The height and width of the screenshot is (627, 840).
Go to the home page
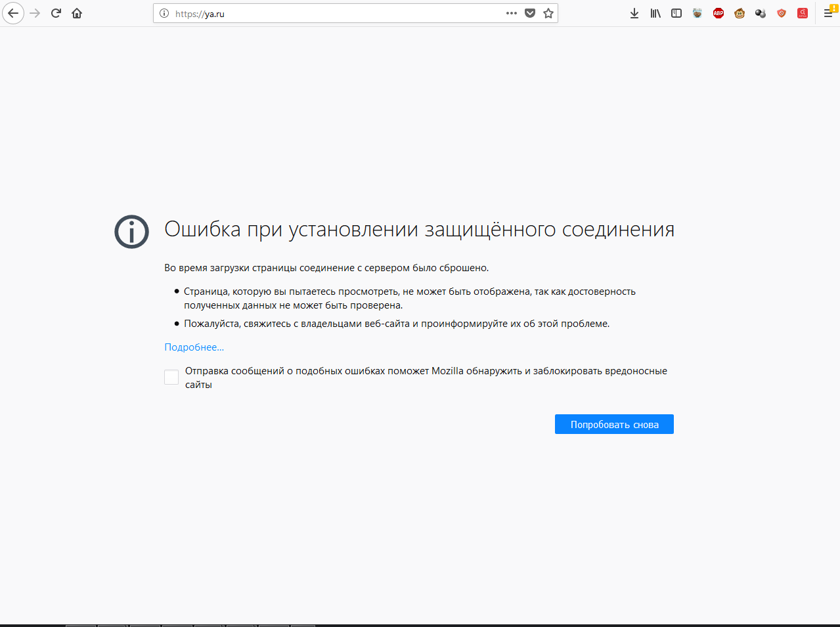(x=76, y=12)
